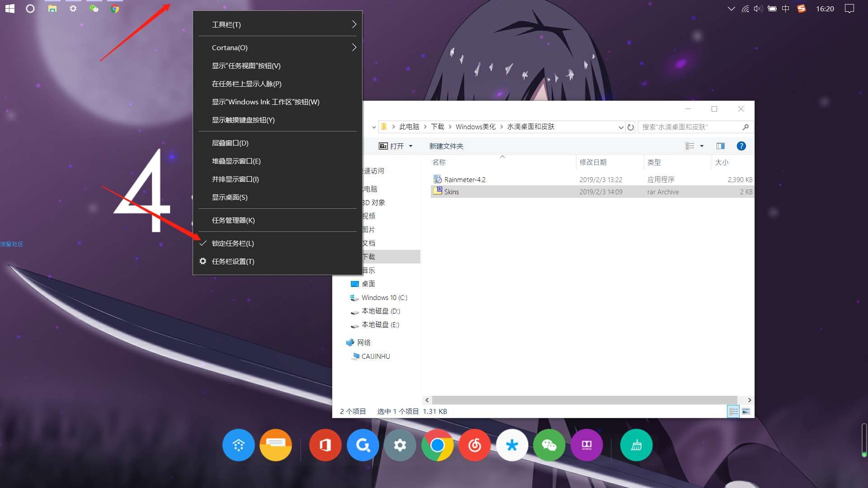Launch the blue G search dock icon
This screenshot has width=868, height=488.
click(x=363, y=445)
